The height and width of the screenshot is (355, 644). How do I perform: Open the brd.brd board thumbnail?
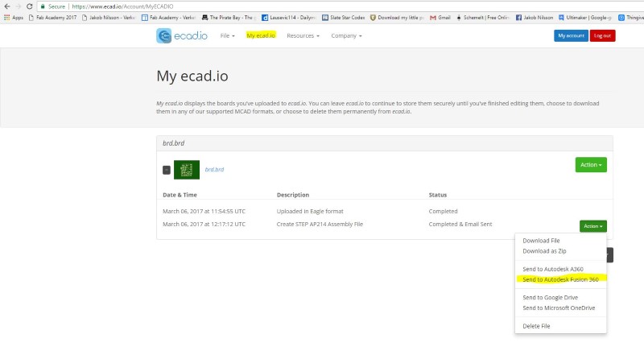187,170
